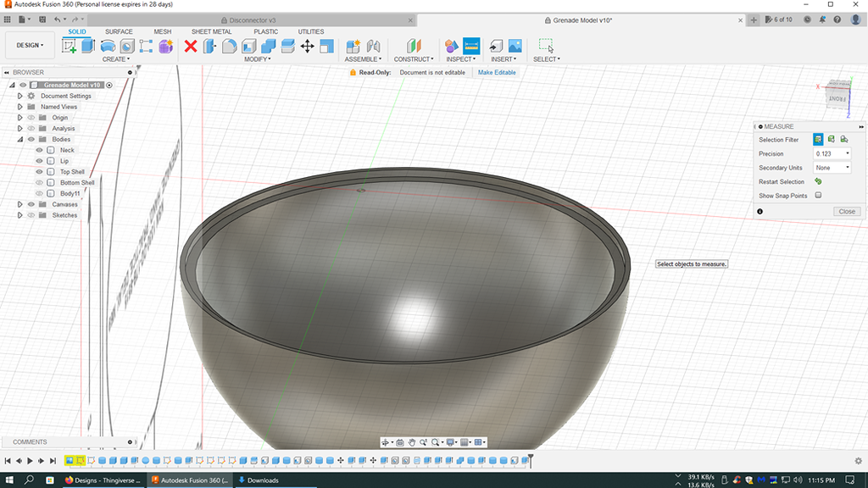
Task: Select the Move/Copy arrows tool
Action: point(307,46)
